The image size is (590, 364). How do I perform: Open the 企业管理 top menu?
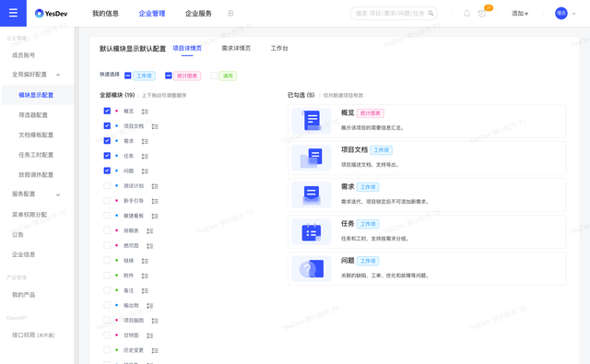152,14
